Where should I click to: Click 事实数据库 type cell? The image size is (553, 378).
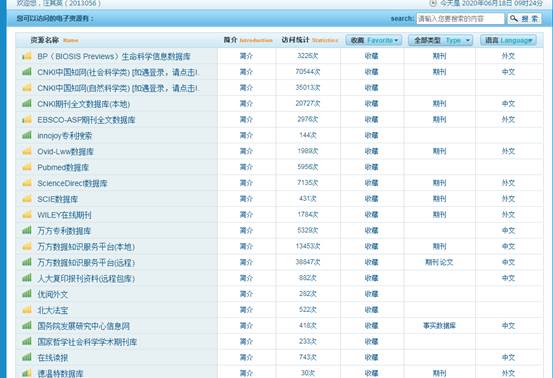tap(439, 326)
